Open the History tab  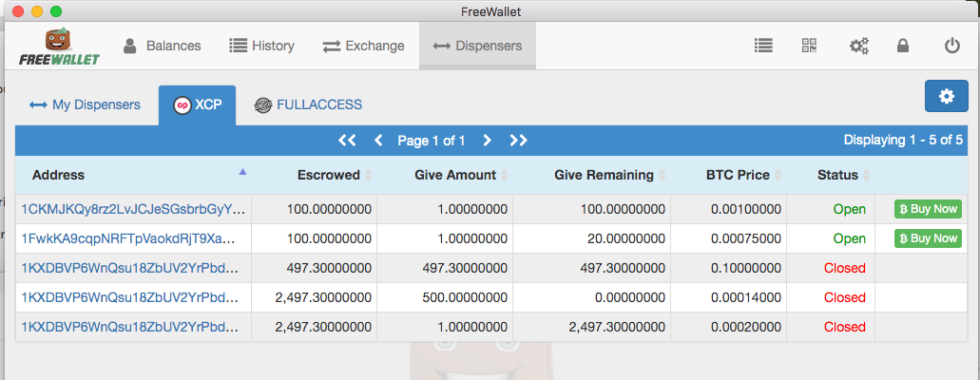pyautogui.click(x=261, y=46)
